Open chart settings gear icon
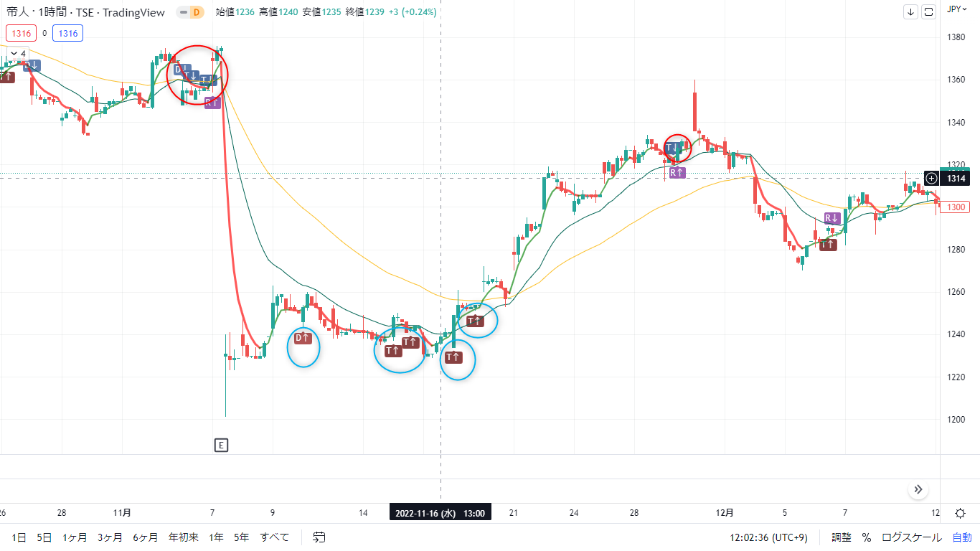Screen dimensions: 980x551 (x=960, y=513)
